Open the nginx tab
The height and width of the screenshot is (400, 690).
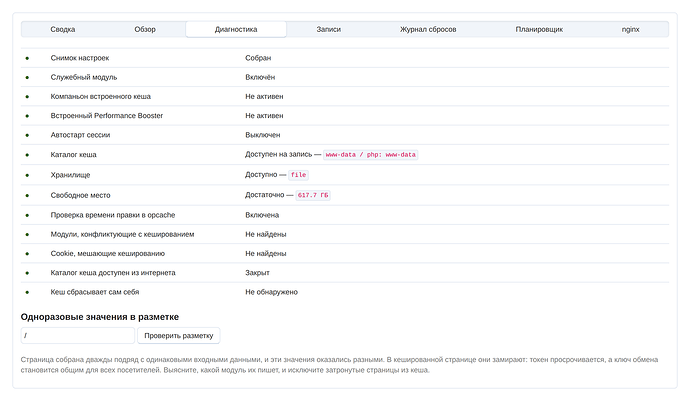click(630, 29)
